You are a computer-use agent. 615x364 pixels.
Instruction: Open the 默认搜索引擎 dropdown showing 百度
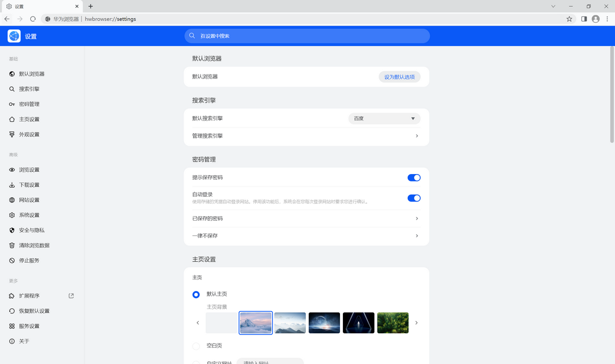pos(384,118)
